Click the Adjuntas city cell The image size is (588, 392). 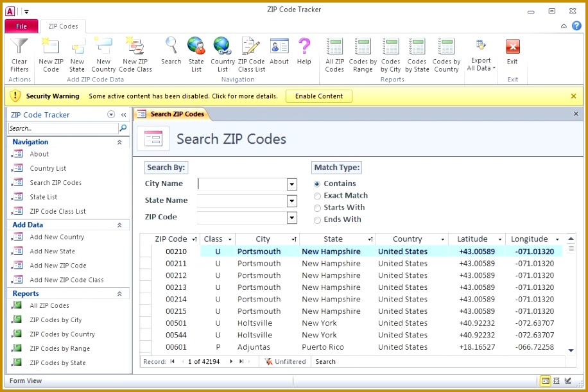click(x=254, y=347)
